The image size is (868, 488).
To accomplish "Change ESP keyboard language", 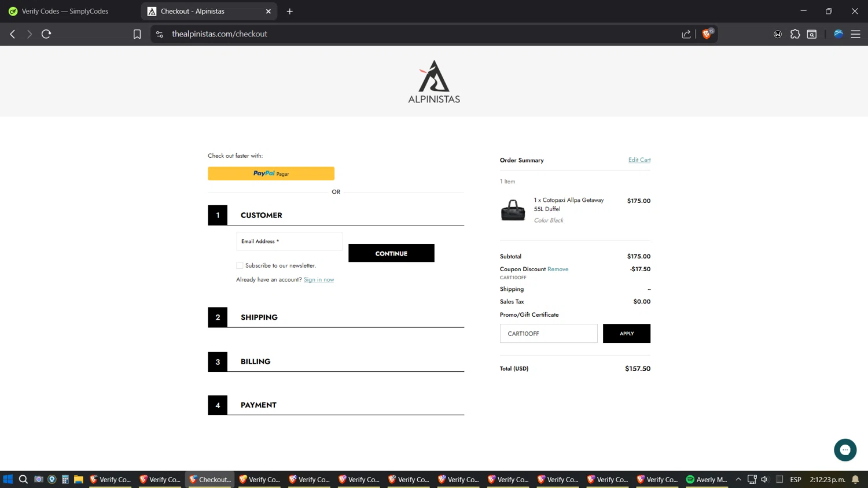I will (x=796, y=479).
